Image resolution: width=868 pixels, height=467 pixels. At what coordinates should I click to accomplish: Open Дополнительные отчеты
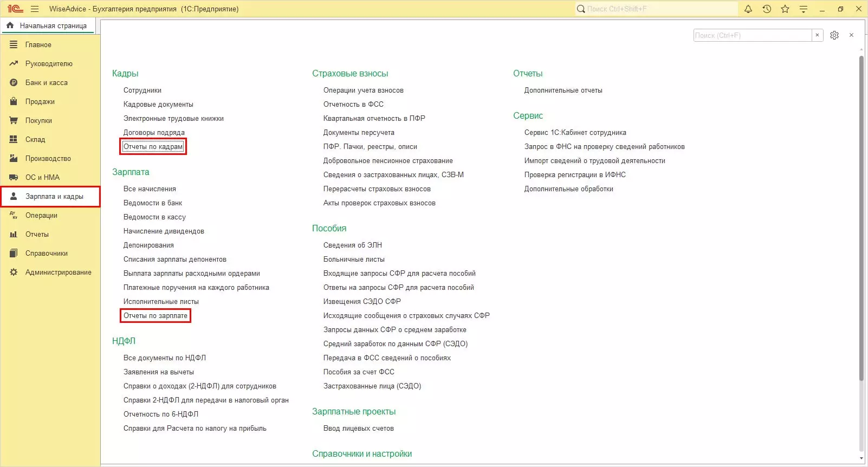(x=563, y=90)
